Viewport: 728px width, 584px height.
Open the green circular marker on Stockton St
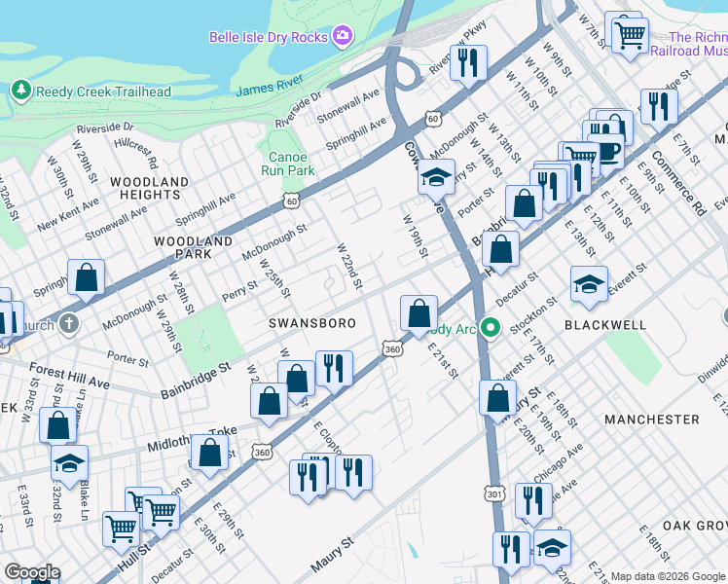pyautogui.click(x=491, y=328)
